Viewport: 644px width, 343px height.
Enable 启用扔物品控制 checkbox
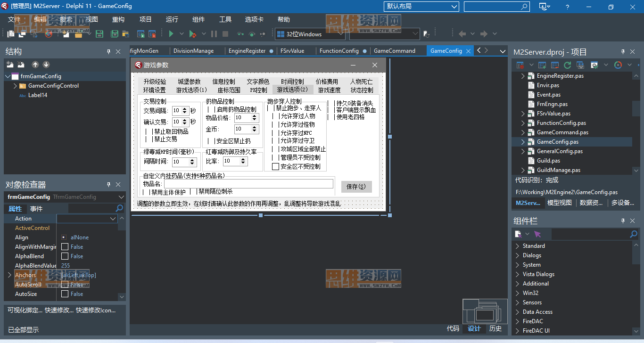click(x=211, y=109)
